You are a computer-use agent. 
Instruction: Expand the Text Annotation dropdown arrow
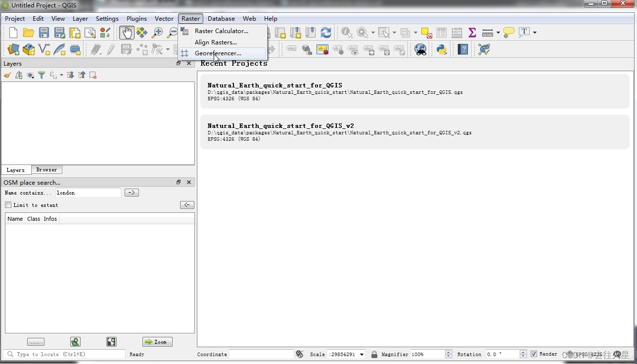[x=535, y=33]
